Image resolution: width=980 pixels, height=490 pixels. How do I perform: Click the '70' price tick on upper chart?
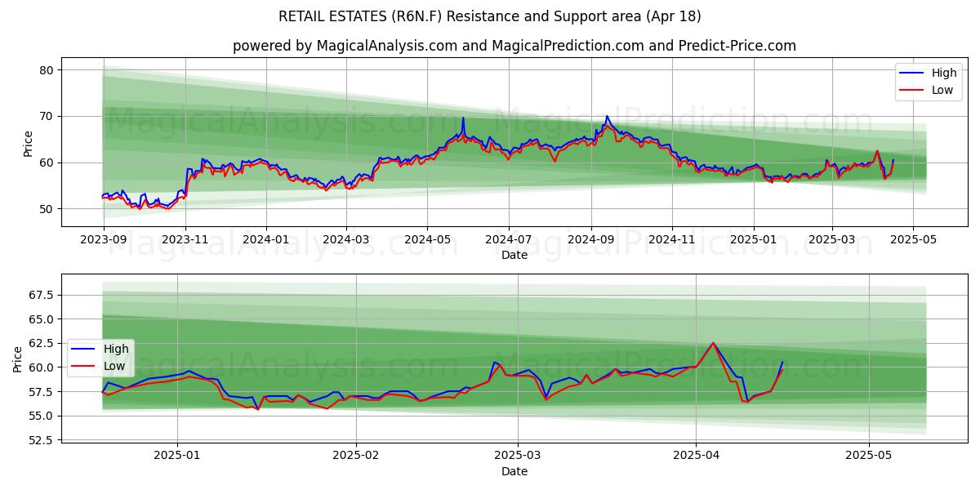point(47,117)
